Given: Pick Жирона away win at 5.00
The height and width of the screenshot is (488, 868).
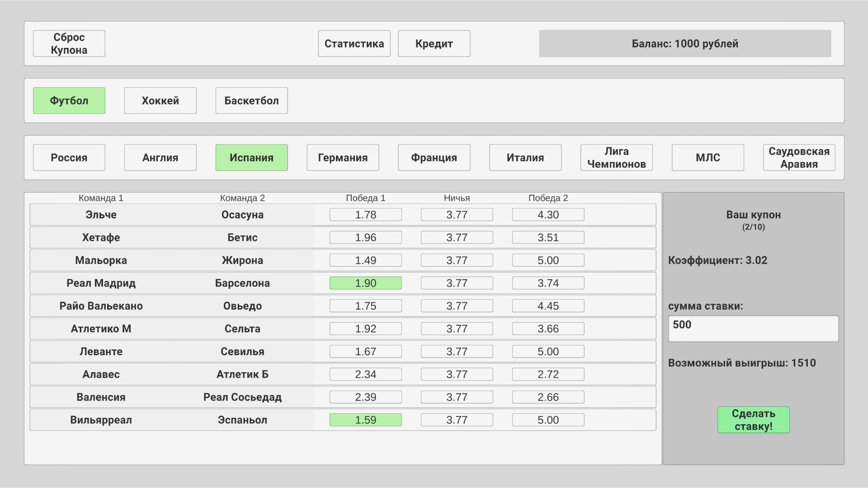Looking at the screenshot, I should click(547, 260).
